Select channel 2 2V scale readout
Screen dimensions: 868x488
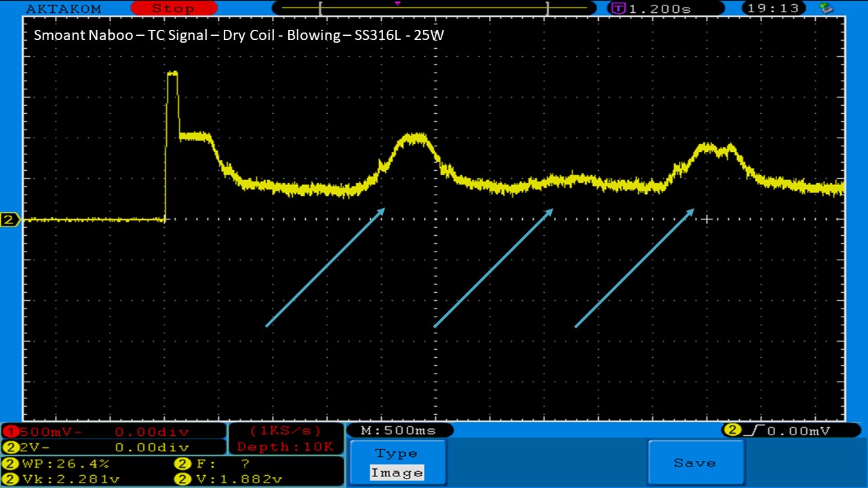[113, 447]
